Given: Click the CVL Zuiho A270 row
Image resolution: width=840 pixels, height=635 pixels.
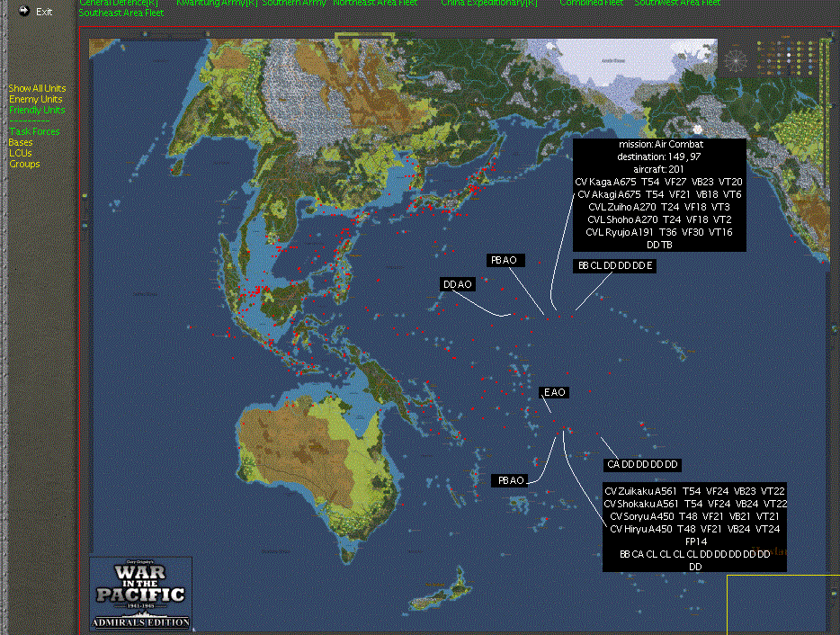Looking at the screenshot, I should [659, 207].
